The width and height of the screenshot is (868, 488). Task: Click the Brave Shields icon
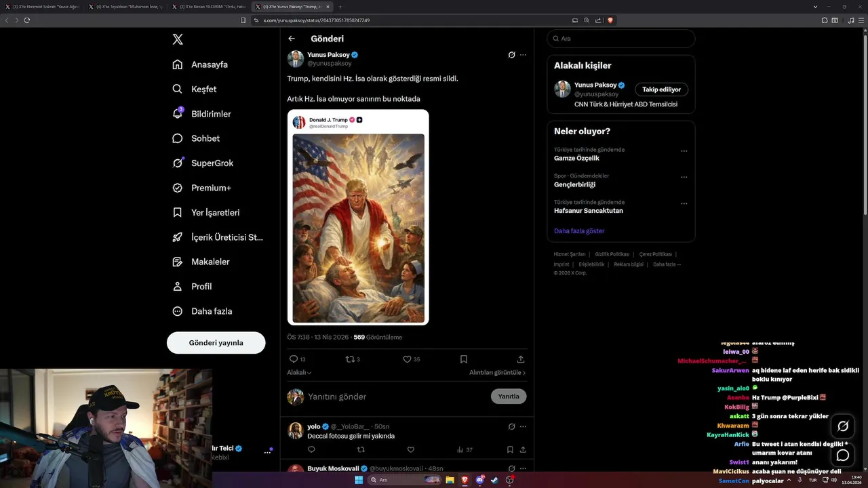click(610, 20)
